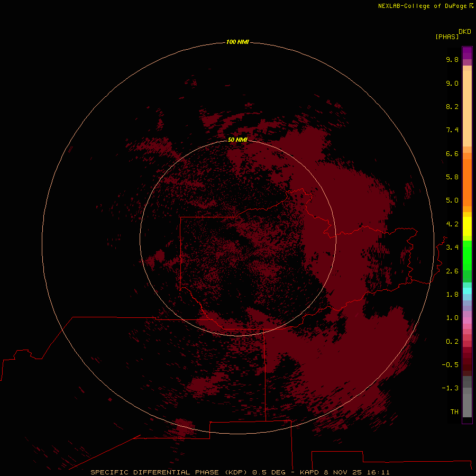
Task: Click the 16:11 timestamp in the caption
Action: click(378, 472)
